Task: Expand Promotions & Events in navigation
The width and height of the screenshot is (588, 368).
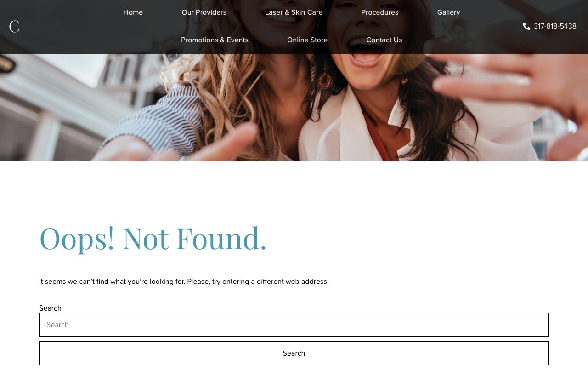Action: [x=215, y=40]
